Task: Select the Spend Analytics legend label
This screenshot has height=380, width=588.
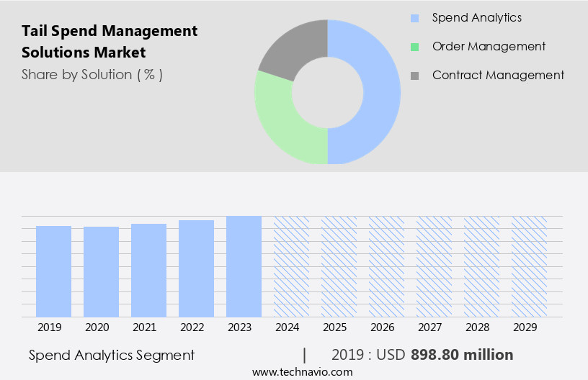Action: (476, 18)
